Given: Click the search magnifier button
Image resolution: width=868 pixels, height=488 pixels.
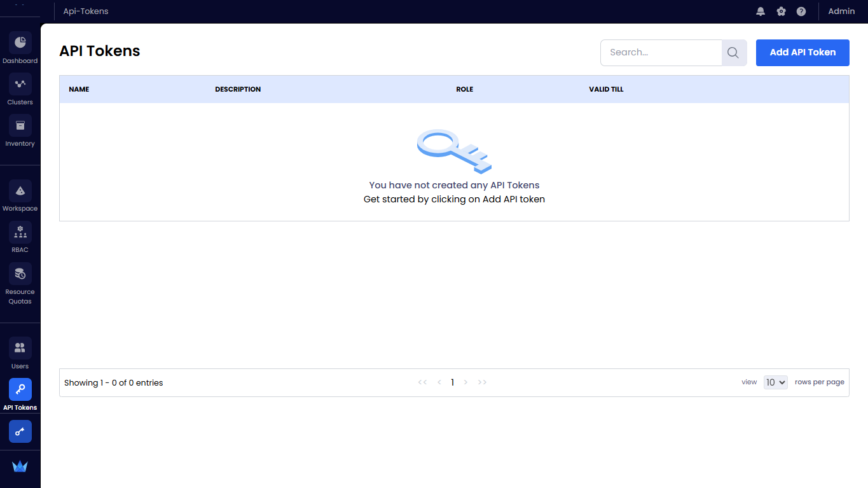Looking at the screenshot, I should coord(733,53).
